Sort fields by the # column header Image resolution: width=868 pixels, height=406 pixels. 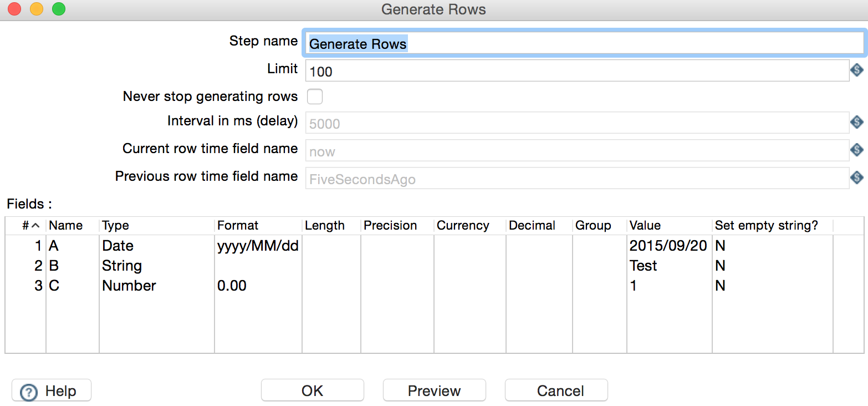30,226
